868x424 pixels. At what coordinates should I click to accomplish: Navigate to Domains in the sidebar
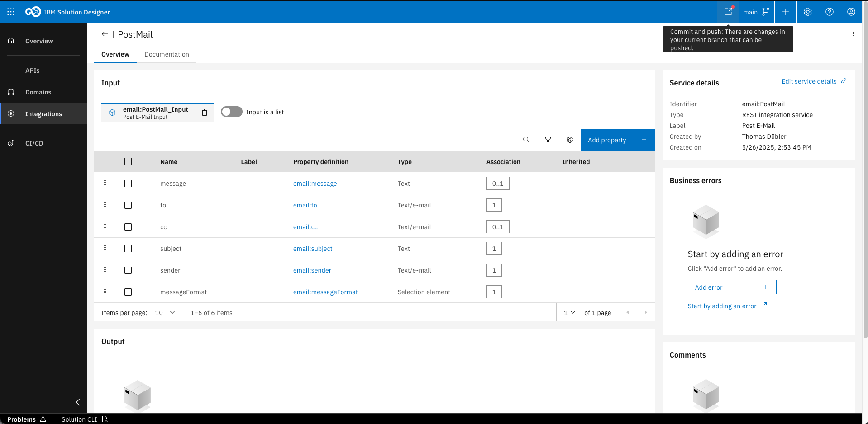coord(38,92)
